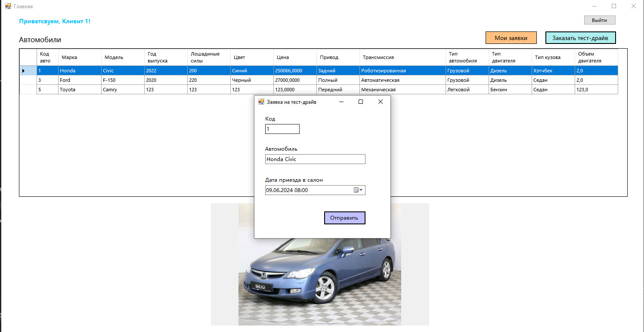Maximize the Заявка на тест-драйв dialog
Screen dimensions: 644x332
coord(361,102)
